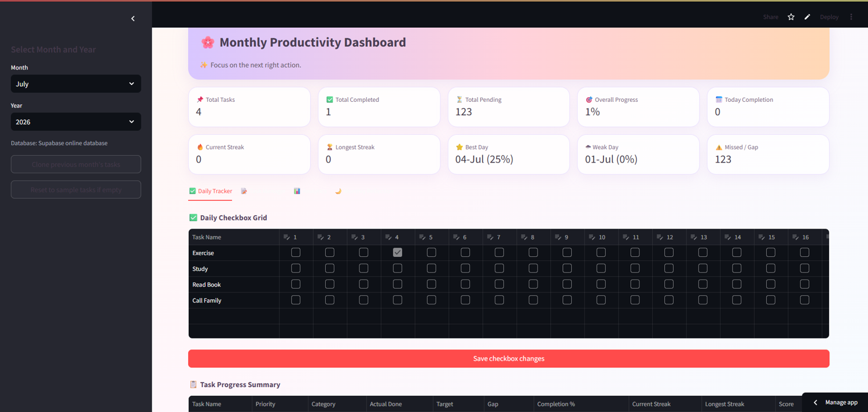868x412 pixels.
Task: Open the three-dot app menu
Action: click(851, 17)
